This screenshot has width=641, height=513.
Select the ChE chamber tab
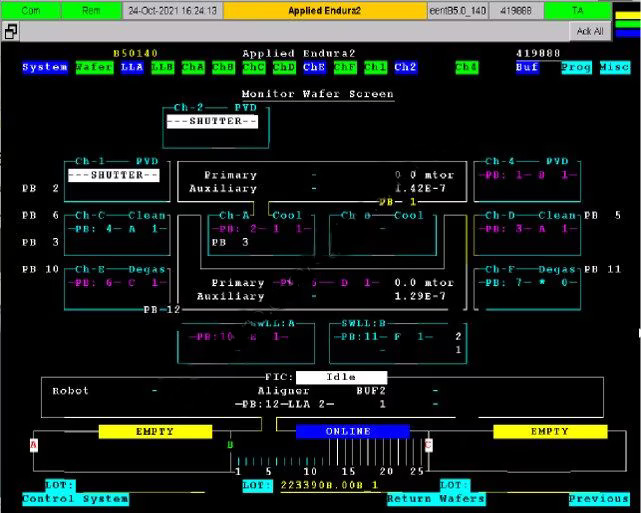[314, 68]
